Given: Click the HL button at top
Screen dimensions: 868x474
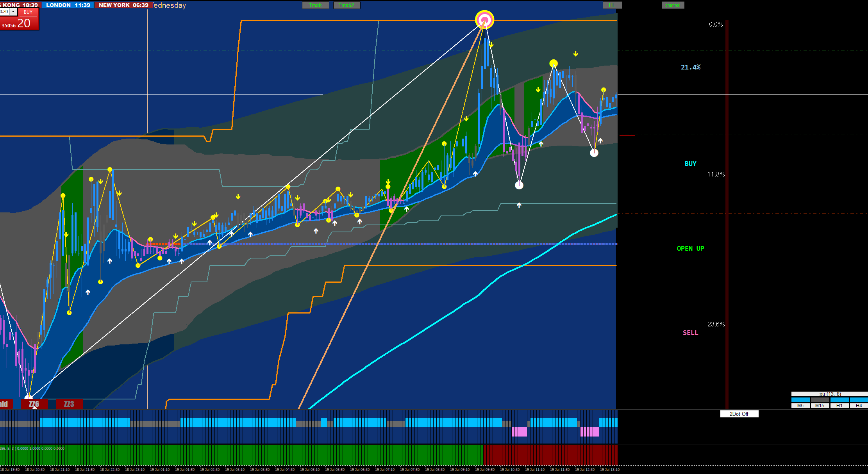Looking at the screenshot, I should click(x=612, y=5).
